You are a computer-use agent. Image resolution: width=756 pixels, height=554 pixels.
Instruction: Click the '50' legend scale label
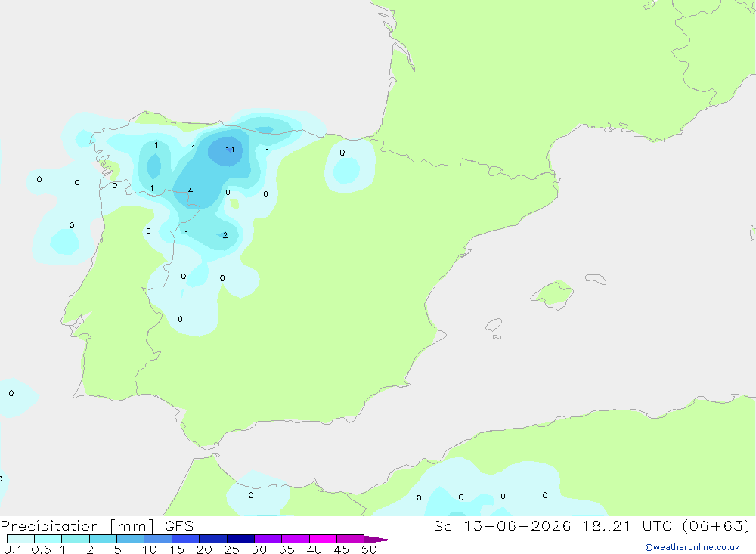coord(370,549)
